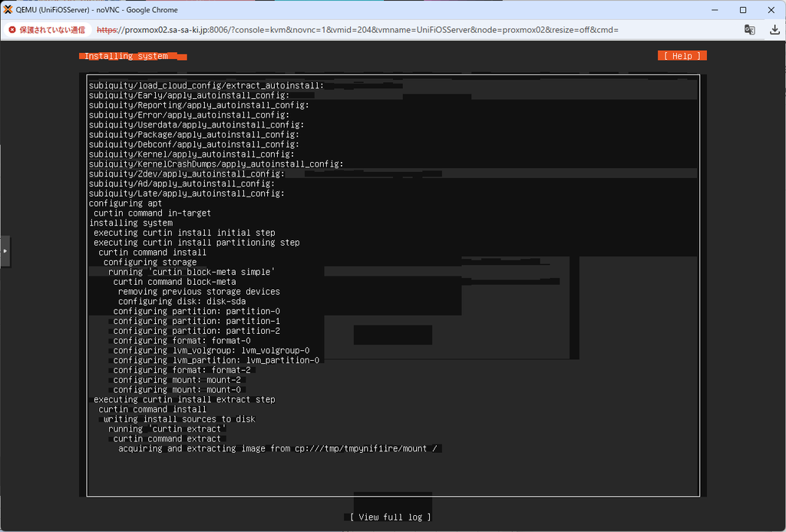Click 'acquiring and extracting image' log line

278,448
